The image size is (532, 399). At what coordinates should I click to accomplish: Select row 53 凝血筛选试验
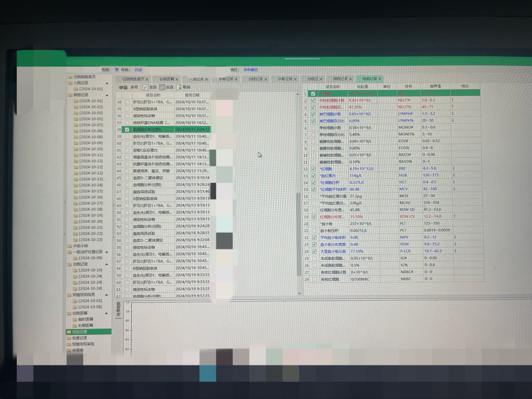click(x=163, y=233)
